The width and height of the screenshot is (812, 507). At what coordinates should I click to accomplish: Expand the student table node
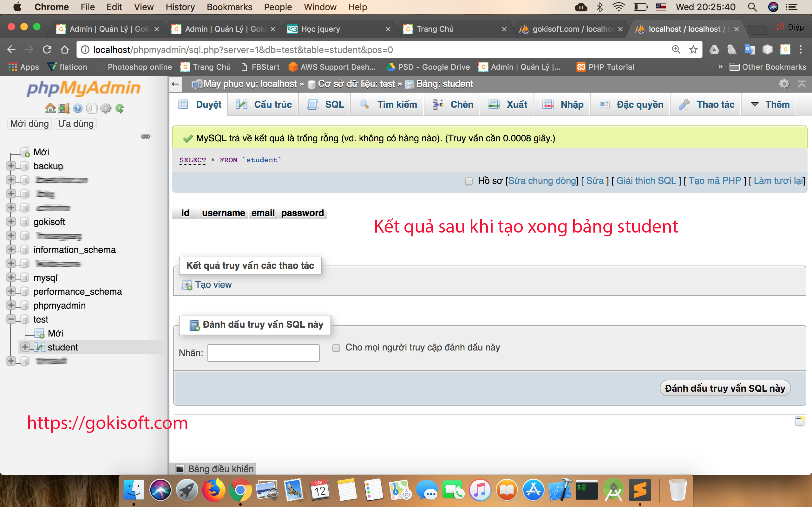coord(25,347)
